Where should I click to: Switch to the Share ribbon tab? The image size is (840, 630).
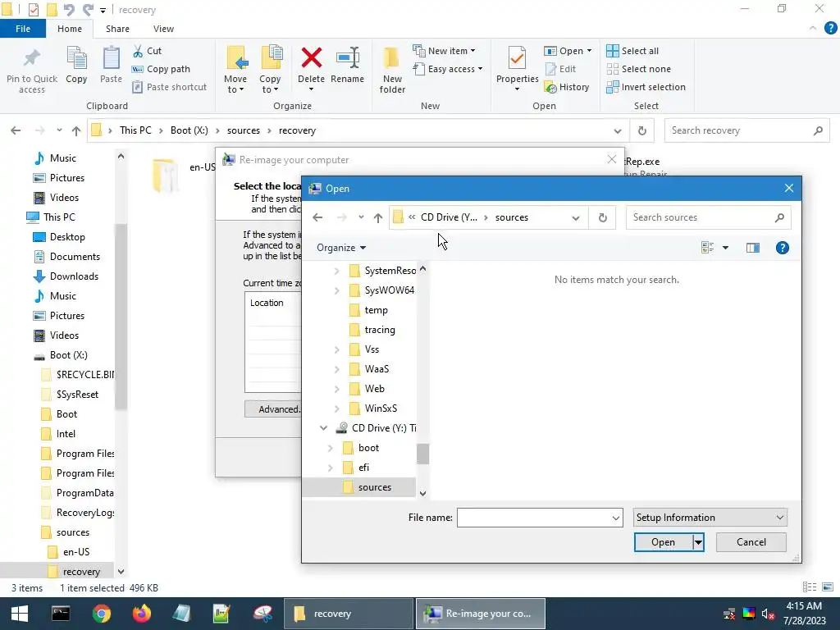117,29
